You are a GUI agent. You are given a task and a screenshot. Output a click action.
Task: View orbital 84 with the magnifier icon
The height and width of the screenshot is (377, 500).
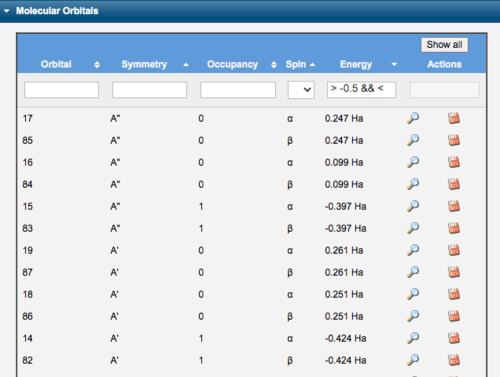point(413,184)
